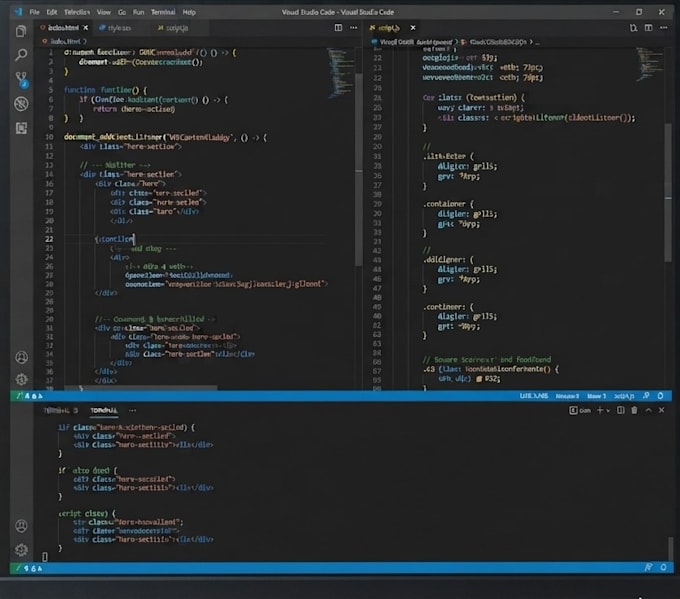Click the Open Changes icon in the right editor group

click(634, 28)
